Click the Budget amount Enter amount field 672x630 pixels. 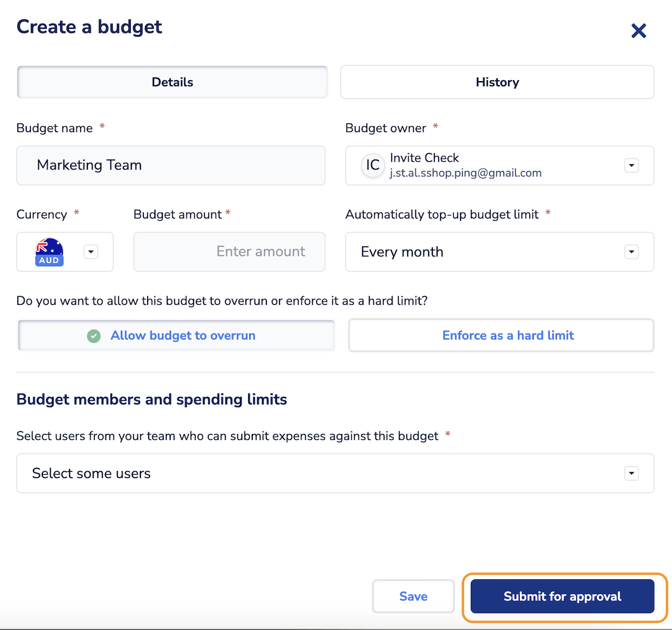(x=229, y=252)
